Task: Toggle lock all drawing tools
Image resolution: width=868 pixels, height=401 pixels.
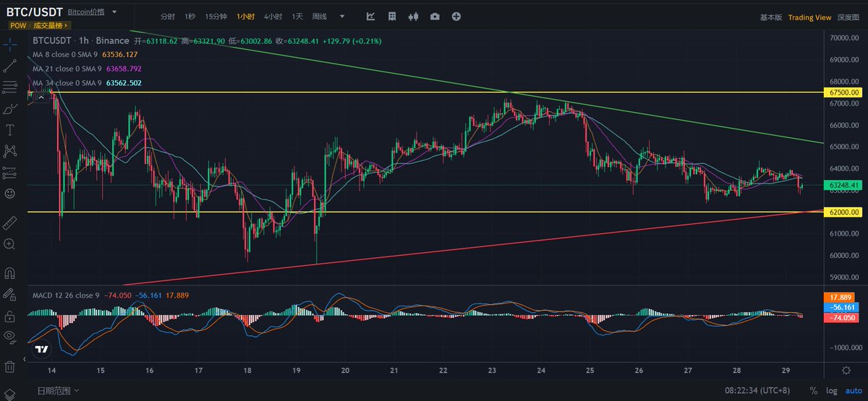Action: coord(10,316)
